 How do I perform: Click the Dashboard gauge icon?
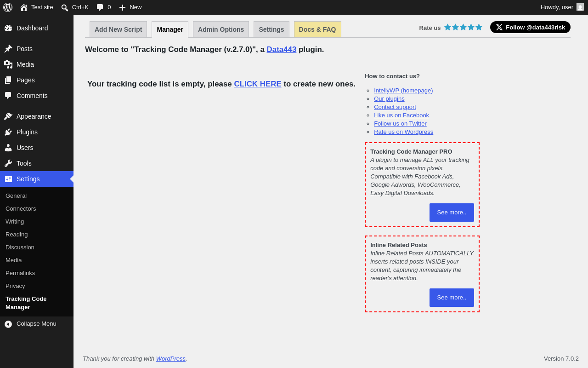click(8, 28)
